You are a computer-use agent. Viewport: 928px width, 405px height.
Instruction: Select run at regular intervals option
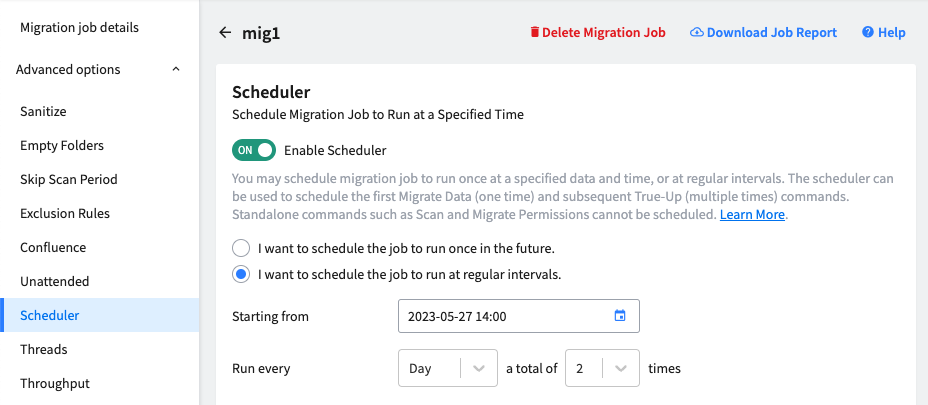[241, 275]
